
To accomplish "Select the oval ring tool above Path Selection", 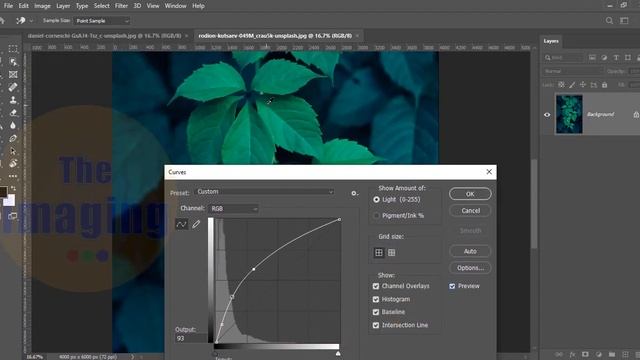I will point(13,138).
